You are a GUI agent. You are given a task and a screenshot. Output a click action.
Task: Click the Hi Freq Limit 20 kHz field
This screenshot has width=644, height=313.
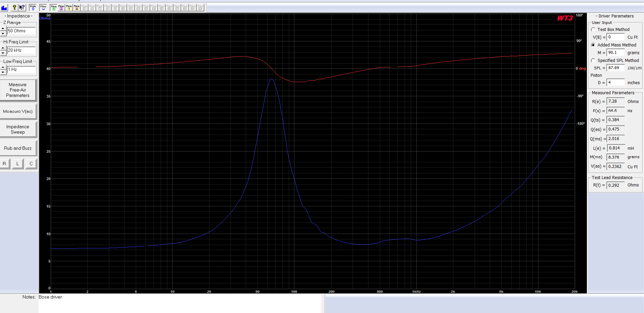pyautogui.click(x=22, y=50)
